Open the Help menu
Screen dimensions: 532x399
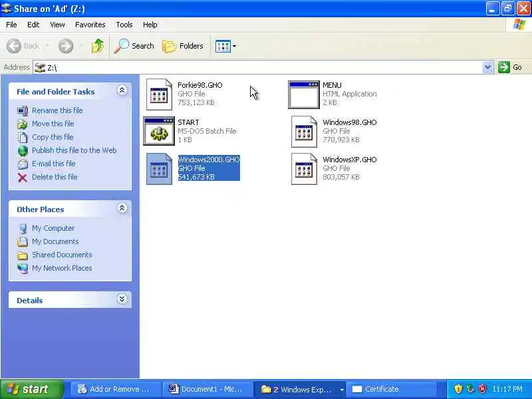[150, 25]
